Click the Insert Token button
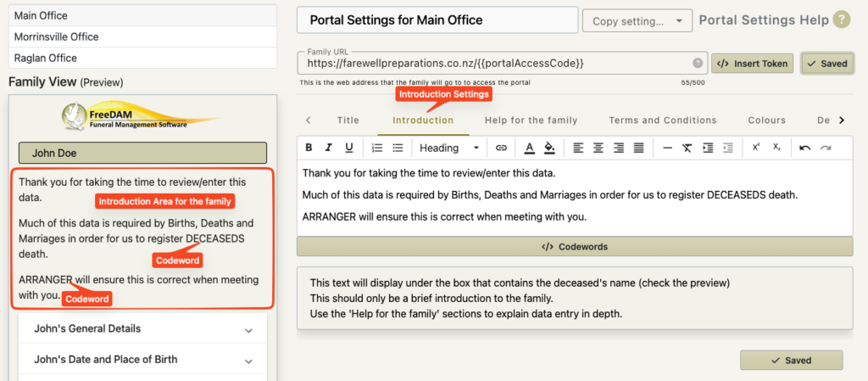 coord(753,64)
